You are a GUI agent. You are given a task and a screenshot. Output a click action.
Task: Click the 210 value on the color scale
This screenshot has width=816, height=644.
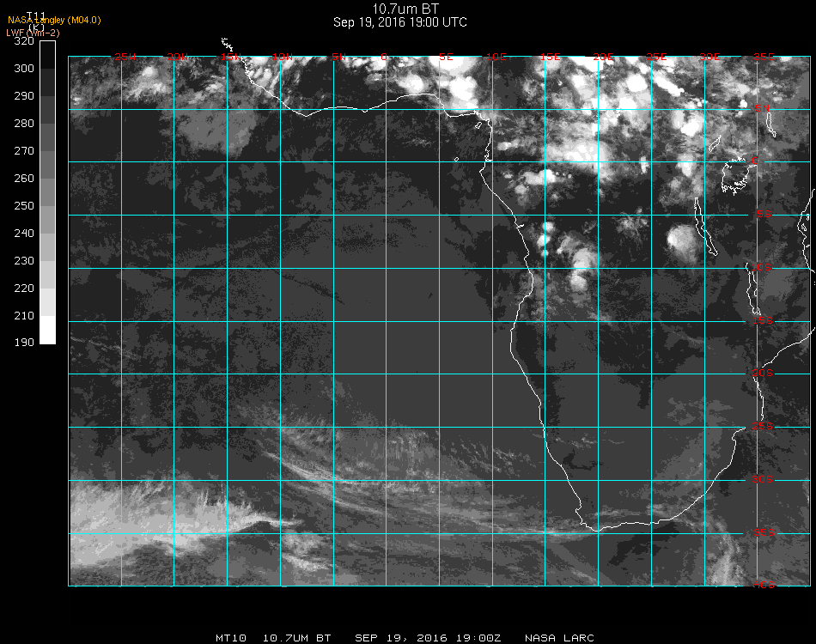[x=24, y=316]
